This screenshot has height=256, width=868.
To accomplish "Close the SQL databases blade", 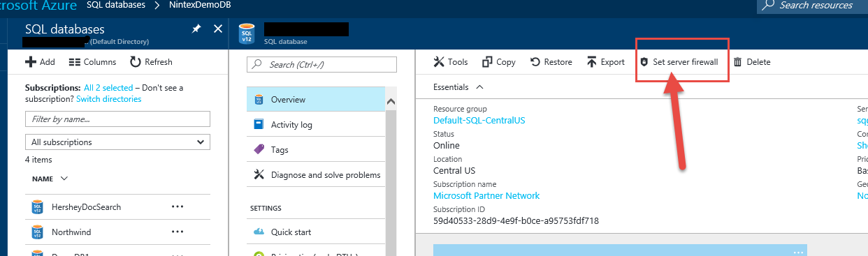I will tap(217, 29).
